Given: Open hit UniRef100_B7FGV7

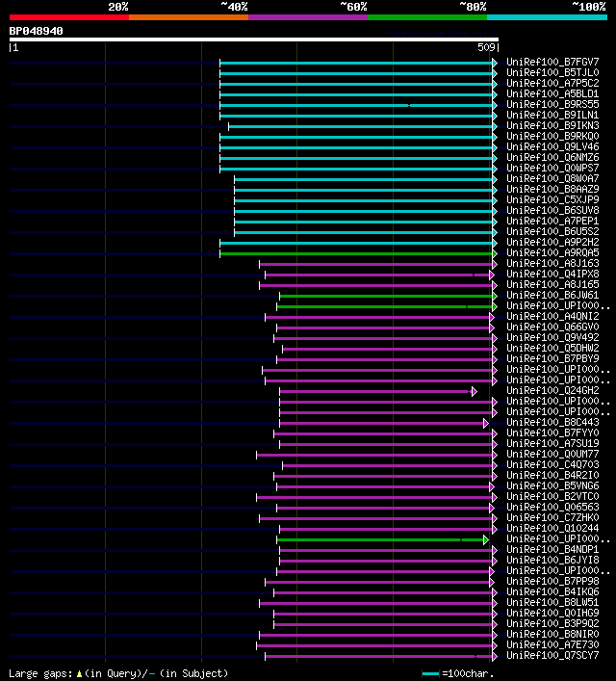Looking at the screenshot, I should pyautogui.click(x=552, y=62).
